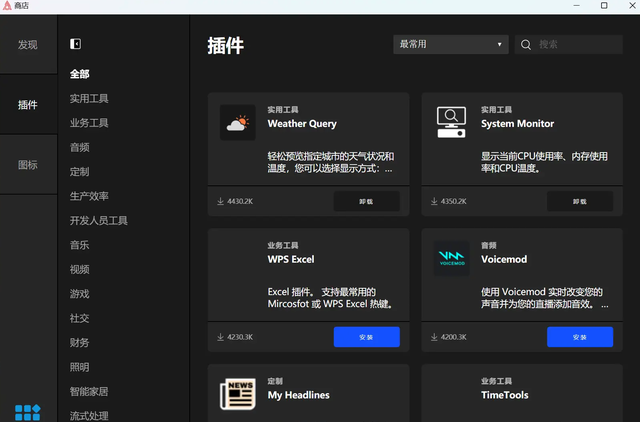Select the 社交 category
This screenshot has width=640, height=422.
pyautogui.click(x=80, y=318)
